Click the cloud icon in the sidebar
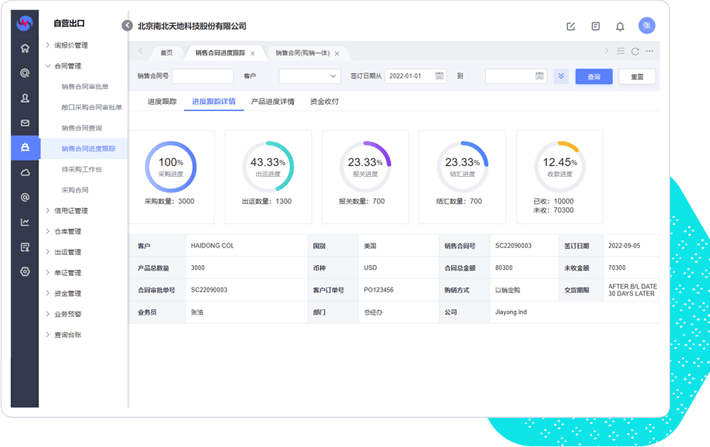The height and width of the screenshot is (447, 710). coord(25,172)
